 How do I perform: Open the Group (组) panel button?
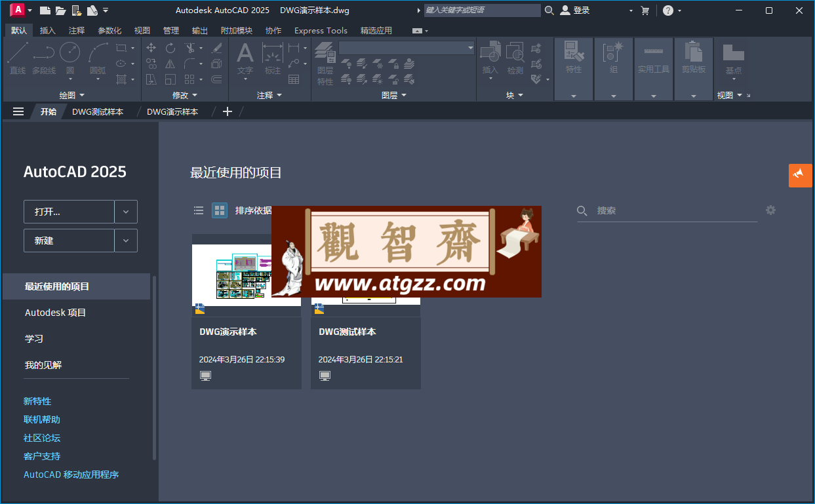tap(614, 68)
